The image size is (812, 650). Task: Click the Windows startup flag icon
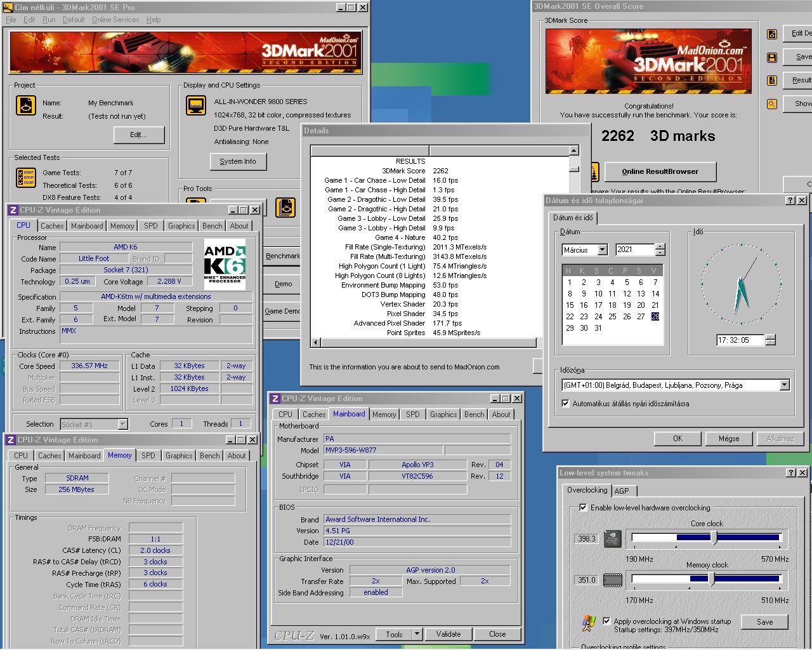(x=589, y=623)
